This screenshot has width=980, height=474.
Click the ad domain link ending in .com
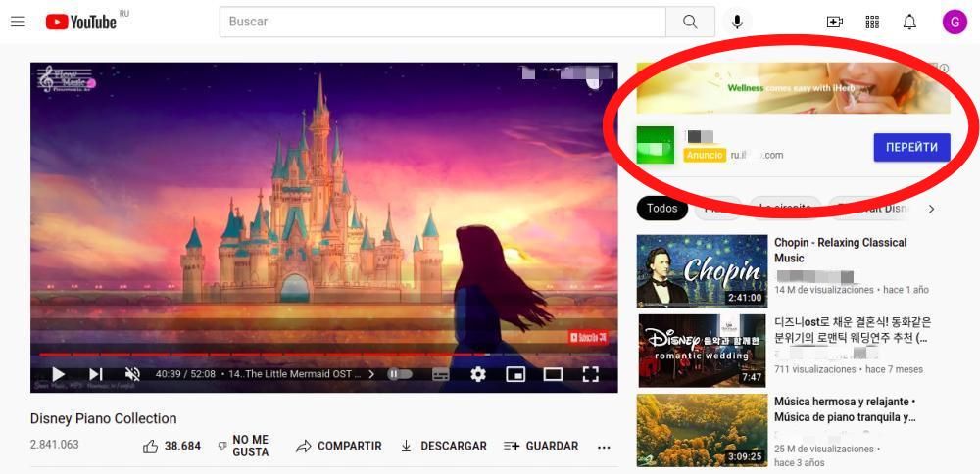(757, 155)
